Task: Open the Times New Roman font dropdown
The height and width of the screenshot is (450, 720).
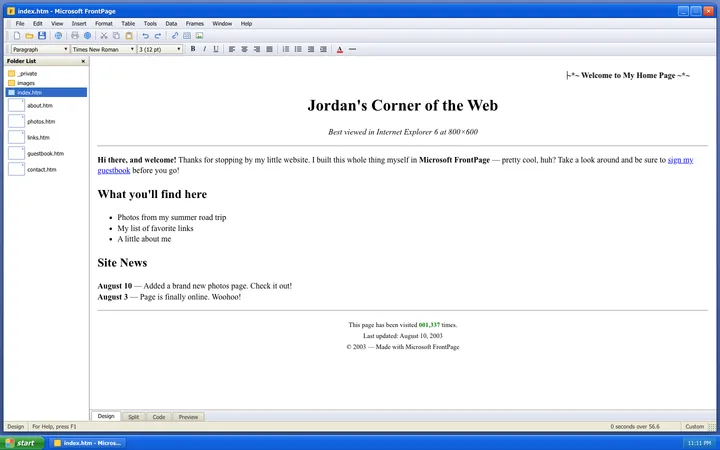Action: pyautogui.click(x=103, y=49)
